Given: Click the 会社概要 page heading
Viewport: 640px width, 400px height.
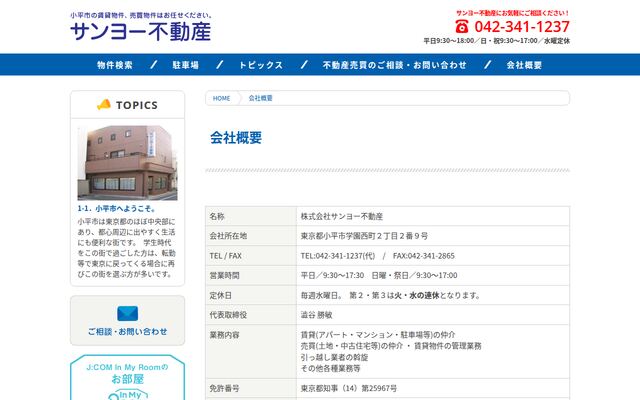Looking at the screenshot, I should pos(236,138).
